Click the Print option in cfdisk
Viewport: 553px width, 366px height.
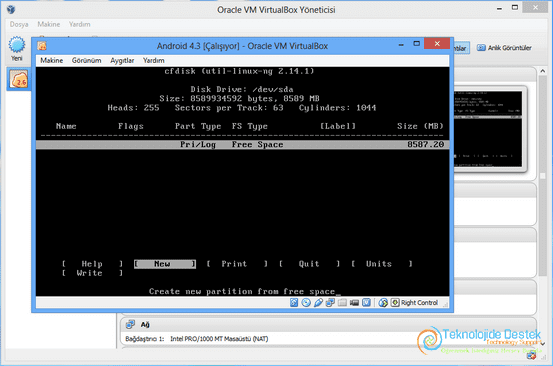click(x=237, y=264)
